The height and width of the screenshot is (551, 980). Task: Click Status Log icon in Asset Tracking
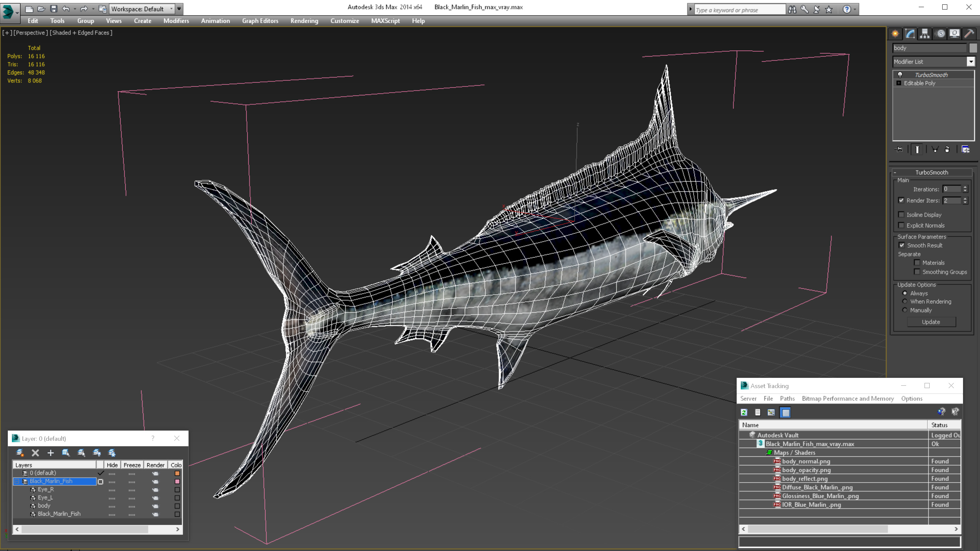pyautogui.click(x=758, y=412)
